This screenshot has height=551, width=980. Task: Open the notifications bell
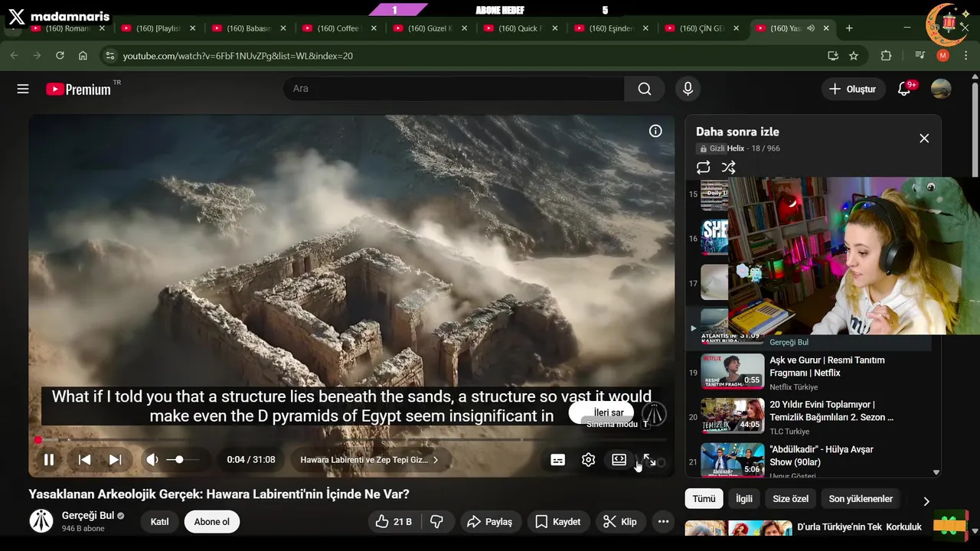[904, 89]
